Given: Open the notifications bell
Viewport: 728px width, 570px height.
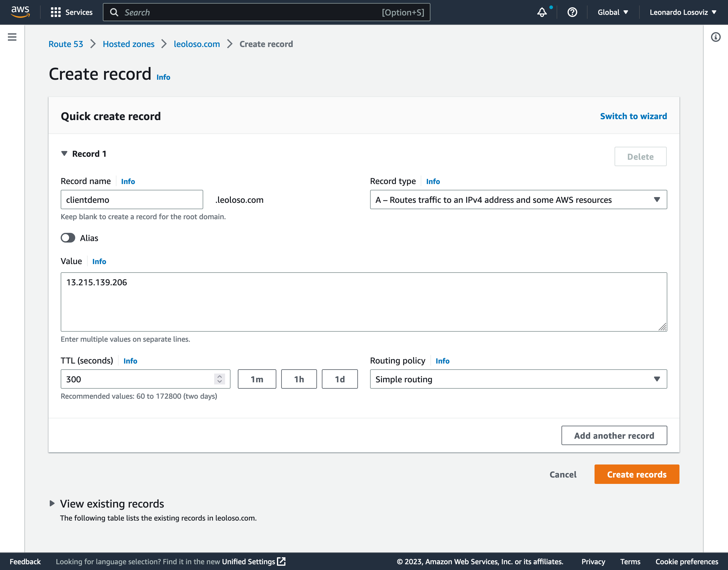Looking at the screenshot, I should pyautogui.click(x=541, y=12).
